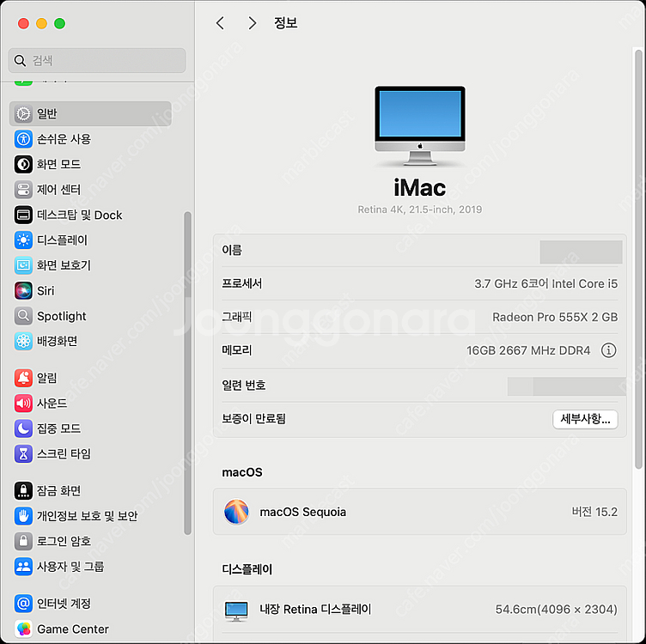Click the 보증이 만료됨 label
The width and height of the screenshot is (646, 644).
[x=253, y=419]
